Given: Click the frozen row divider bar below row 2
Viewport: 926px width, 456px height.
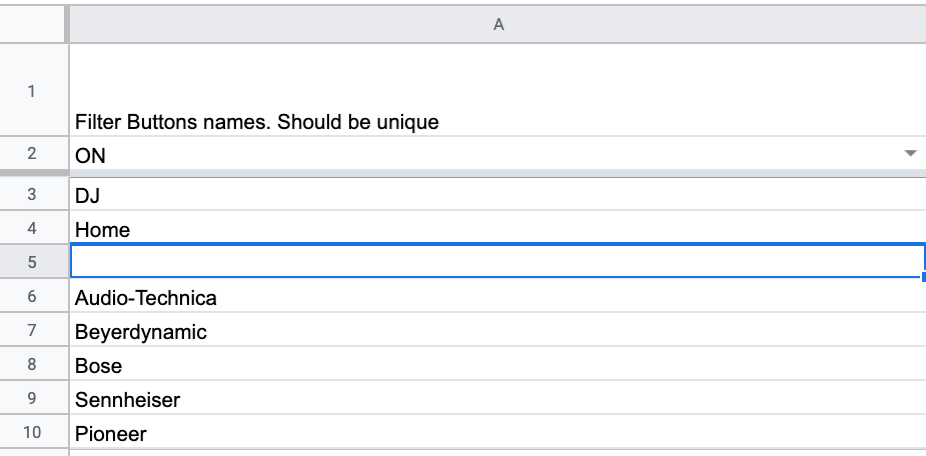Looking at the screenshot, I should point(463,173).
